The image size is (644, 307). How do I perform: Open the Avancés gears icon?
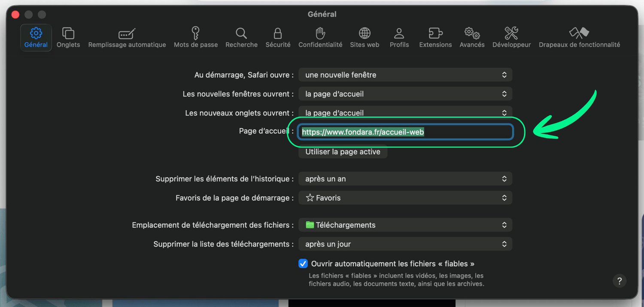coord(472,33)
